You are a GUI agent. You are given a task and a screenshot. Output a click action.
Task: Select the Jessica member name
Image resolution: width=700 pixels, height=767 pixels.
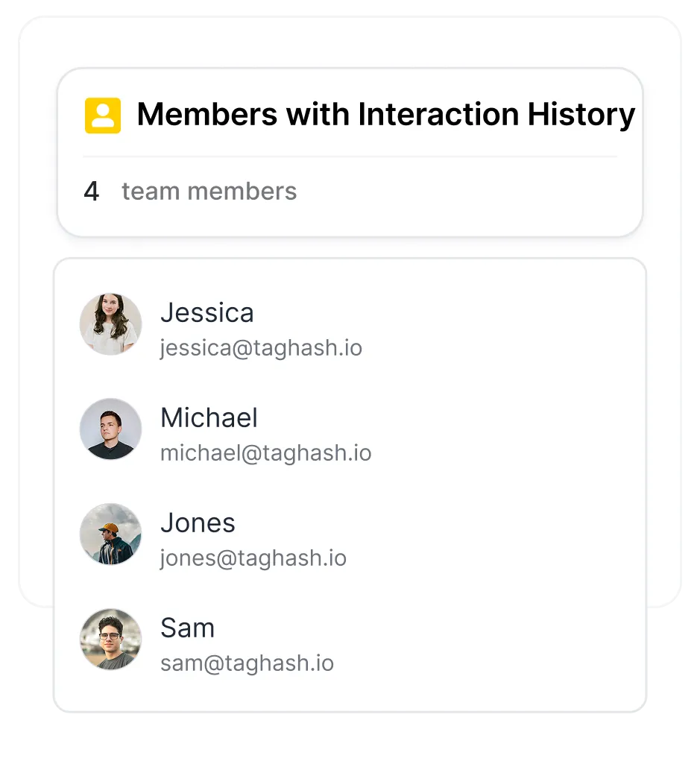(x=207, y=312)
